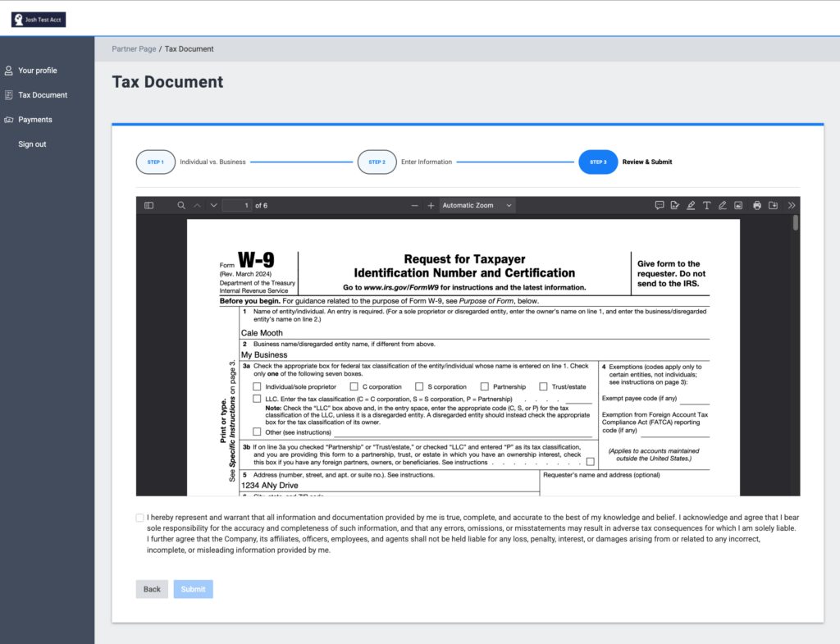Zoom out with the minus icon
Image resolution: width=840 pixels, height=644 pixels.
click(414, 205)
